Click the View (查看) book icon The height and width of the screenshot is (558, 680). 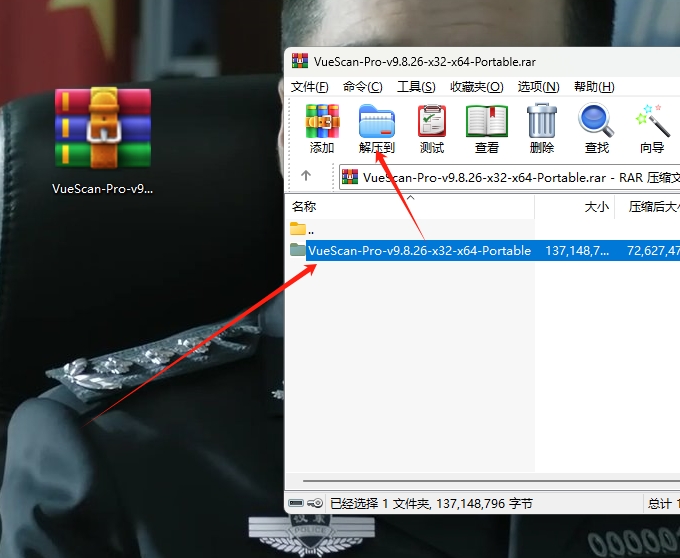(x=487, y=121)
